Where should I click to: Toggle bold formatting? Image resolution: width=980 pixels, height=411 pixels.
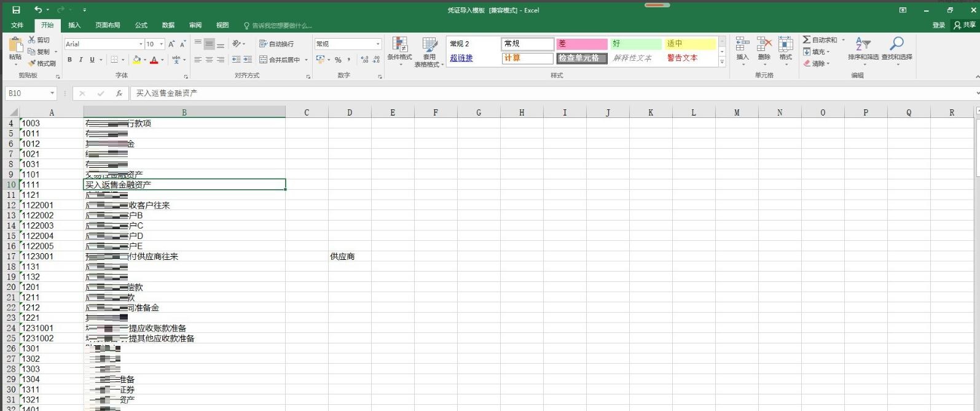pos(69,60)
